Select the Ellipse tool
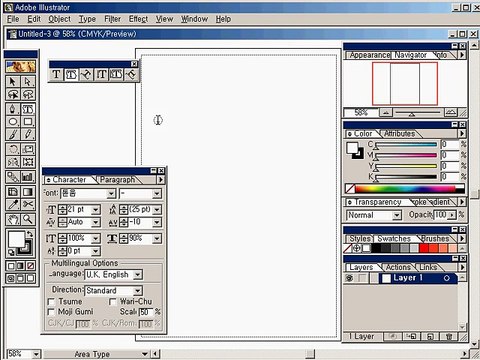The width and height of the screenshot is (480, 360). tap(13, 122)
